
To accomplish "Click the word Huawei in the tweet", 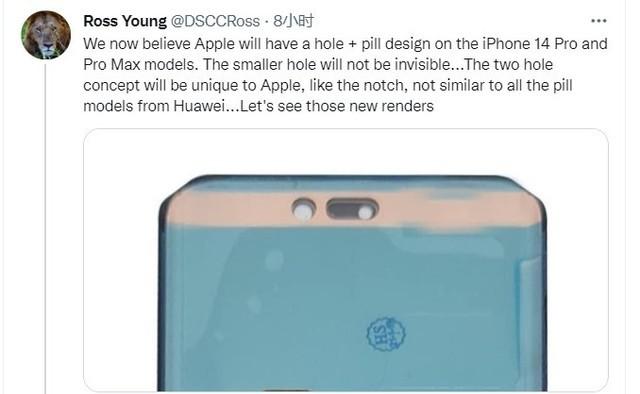I will 199,106.
